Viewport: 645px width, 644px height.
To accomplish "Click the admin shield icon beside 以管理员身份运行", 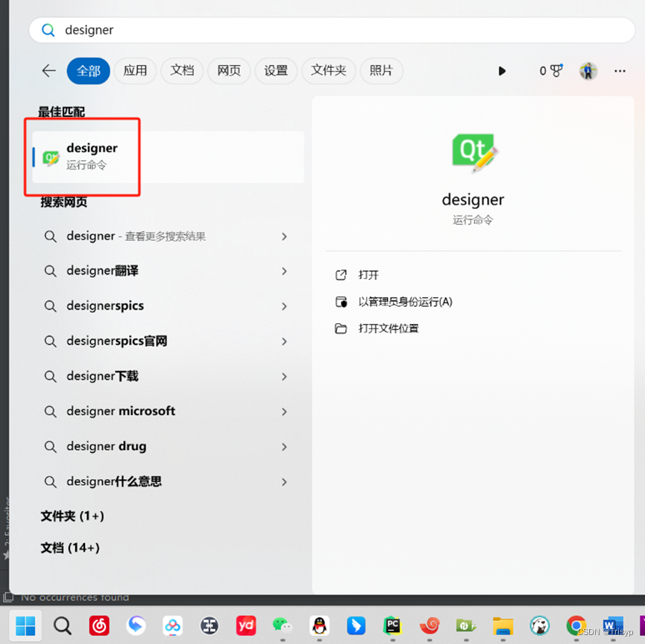I will point(342,301).
